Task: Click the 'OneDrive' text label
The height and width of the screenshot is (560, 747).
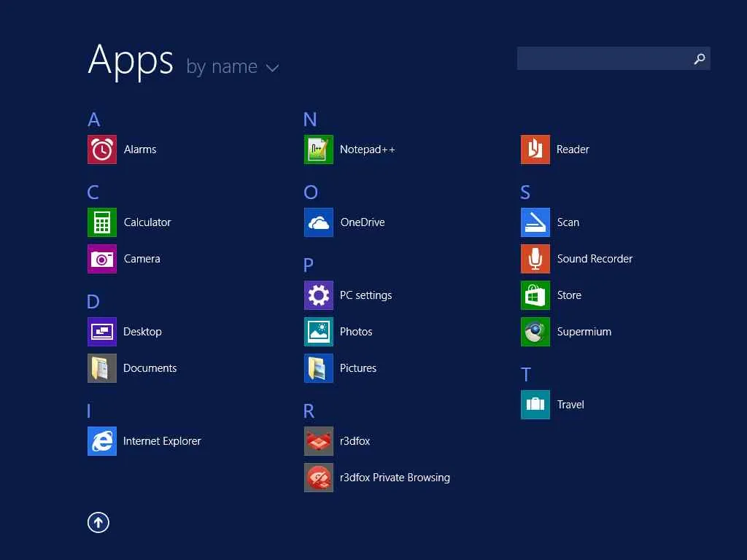Action: click(363, 222)
